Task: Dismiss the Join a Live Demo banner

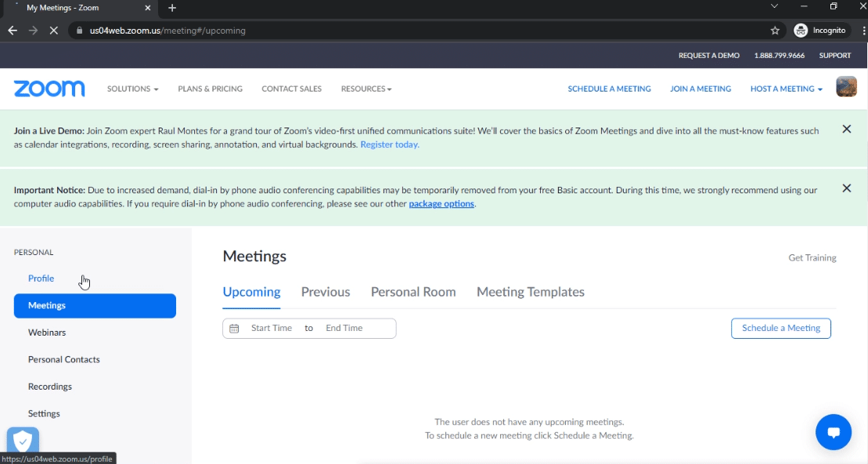Action: tap(846, 129)
